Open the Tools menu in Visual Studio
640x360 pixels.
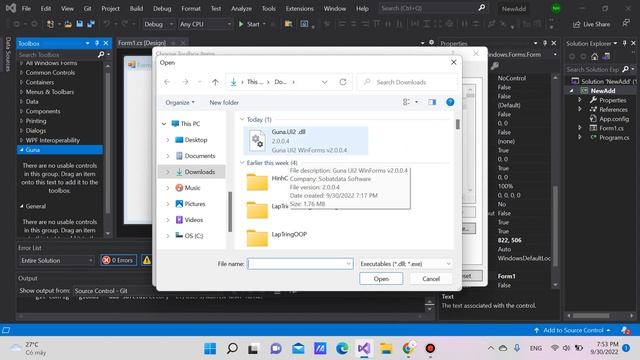[269, 8]
